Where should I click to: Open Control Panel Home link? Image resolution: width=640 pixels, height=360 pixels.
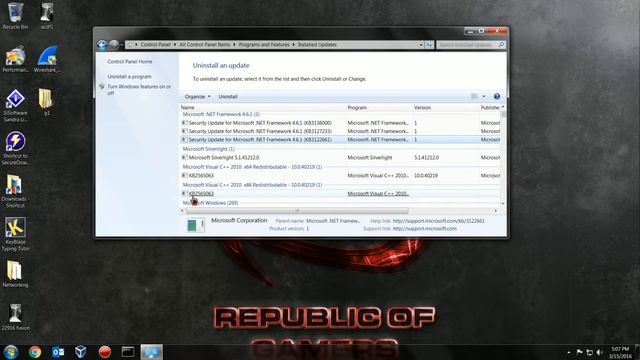coord(130,62)
